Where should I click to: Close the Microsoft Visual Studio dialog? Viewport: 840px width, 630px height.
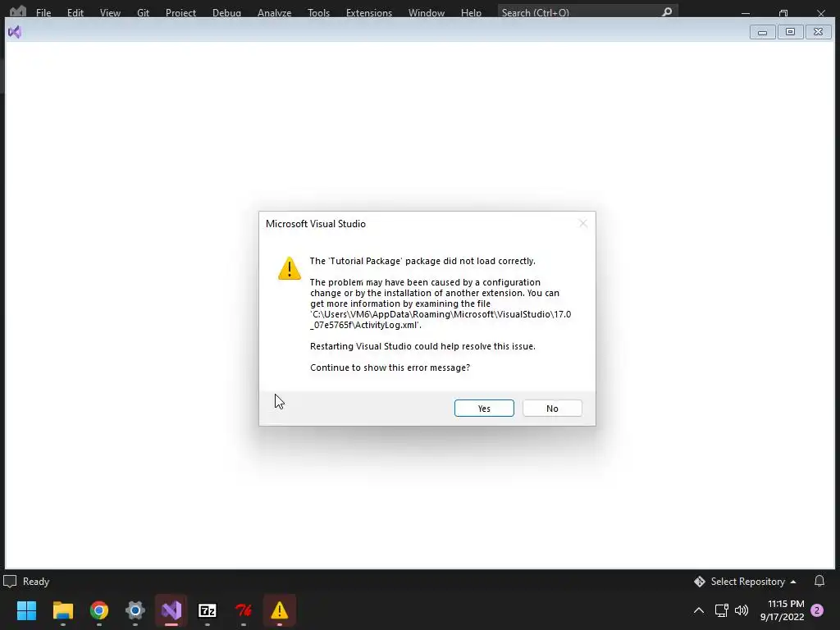(583, 223)
